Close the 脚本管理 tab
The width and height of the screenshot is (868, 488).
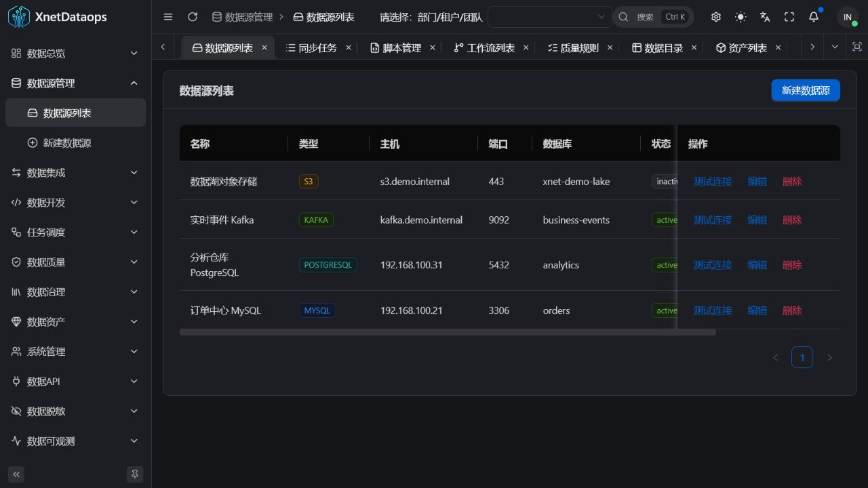pyautogui.click(x=433, y=47)
